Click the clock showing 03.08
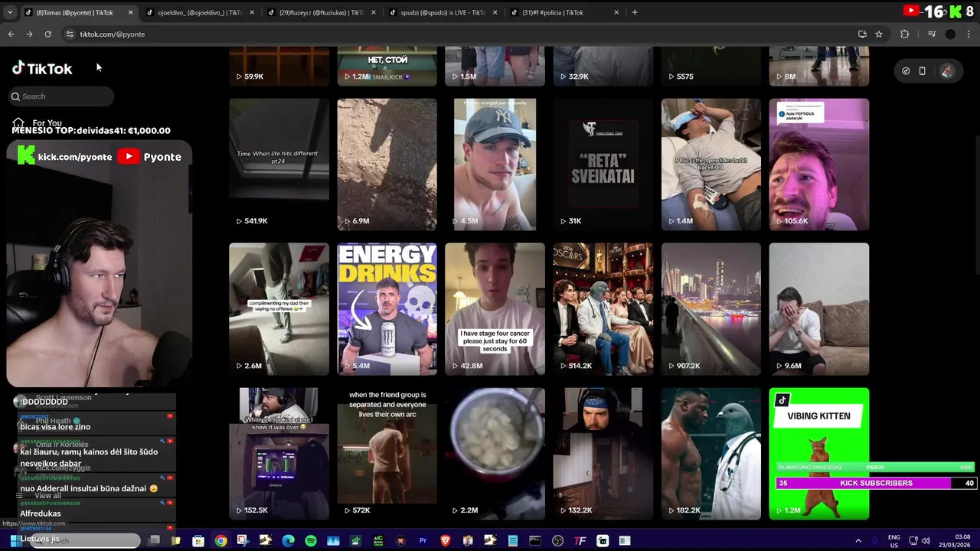Image resolution: width=980 pixels, height=551 pixels. [x=962, y=537]
